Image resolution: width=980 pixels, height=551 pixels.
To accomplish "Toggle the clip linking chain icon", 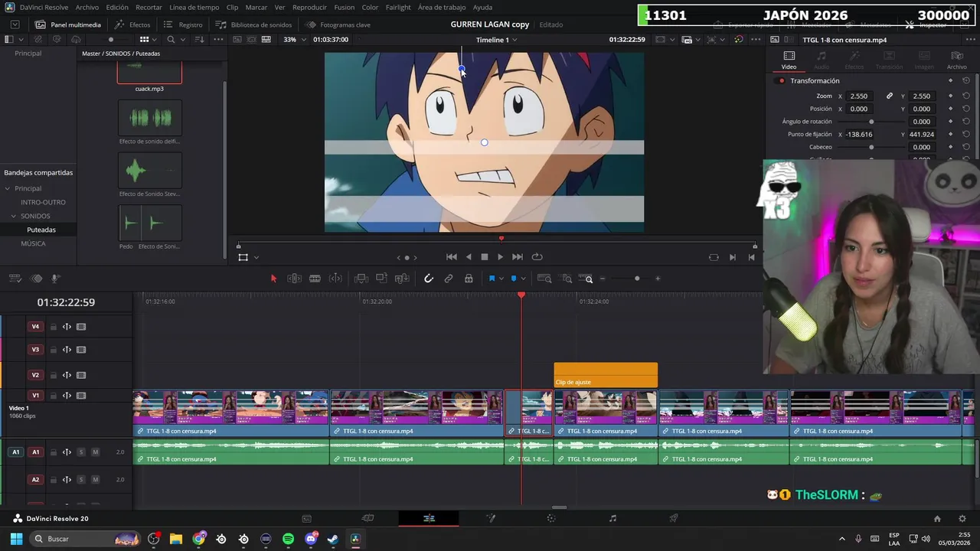I will click(449, 279).
